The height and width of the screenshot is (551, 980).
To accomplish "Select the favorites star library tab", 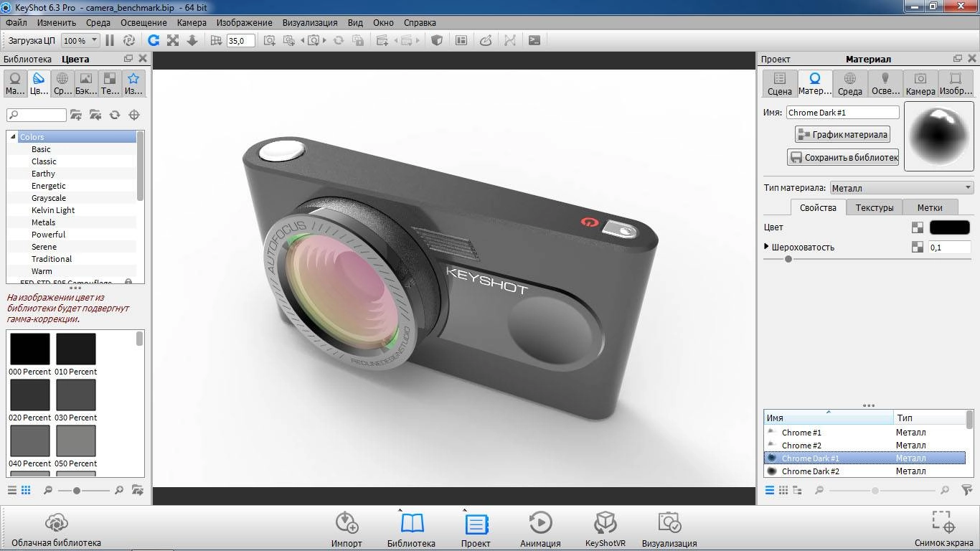I will tap(133, 83).
